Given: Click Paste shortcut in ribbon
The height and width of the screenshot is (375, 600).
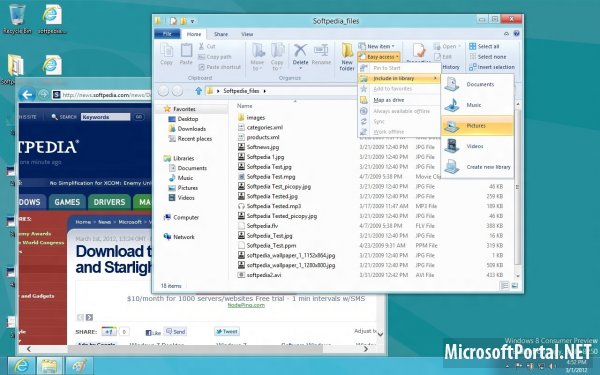Looking at the screenshot, I should [220, 67].
